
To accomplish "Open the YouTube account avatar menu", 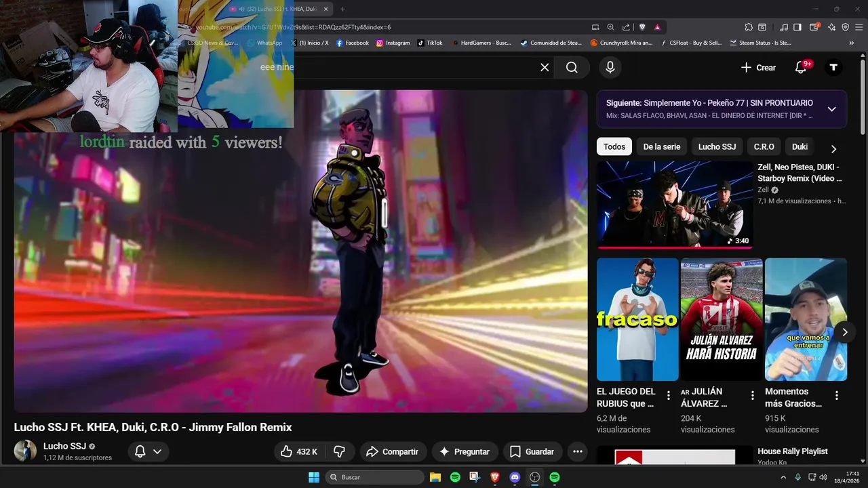I will [833, 67].
